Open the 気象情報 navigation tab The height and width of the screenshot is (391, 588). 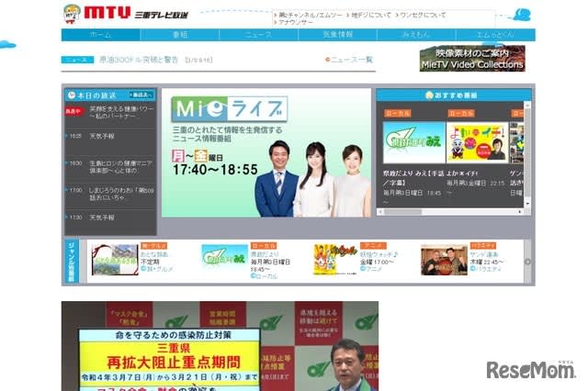[337, 35]
